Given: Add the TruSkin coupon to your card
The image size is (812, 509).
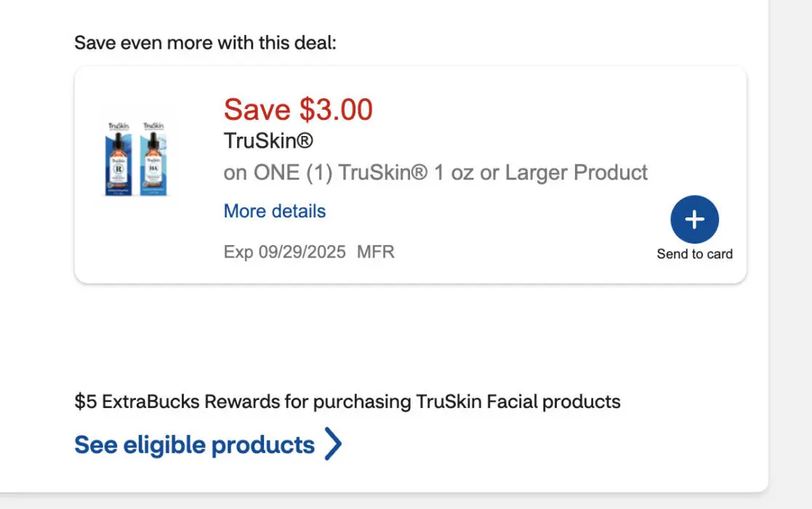Looking at the screenshot, I should [x=695, y=219].
